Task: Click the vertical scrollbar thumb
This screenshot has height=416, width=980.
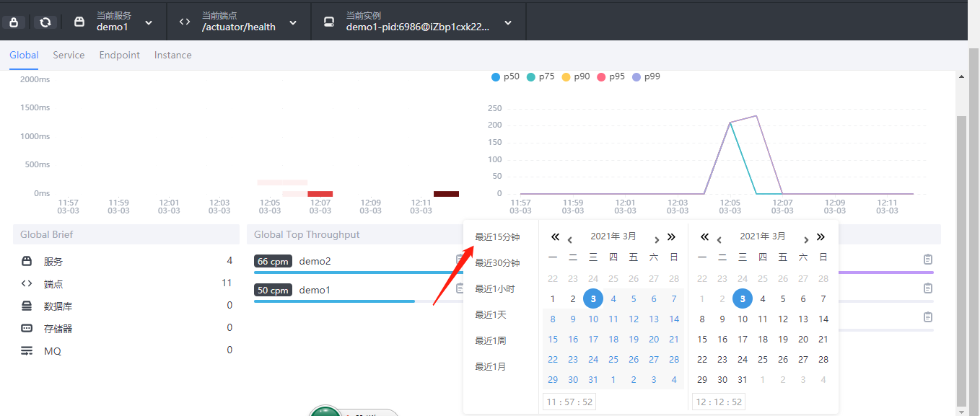Action: tap(961, 260)
